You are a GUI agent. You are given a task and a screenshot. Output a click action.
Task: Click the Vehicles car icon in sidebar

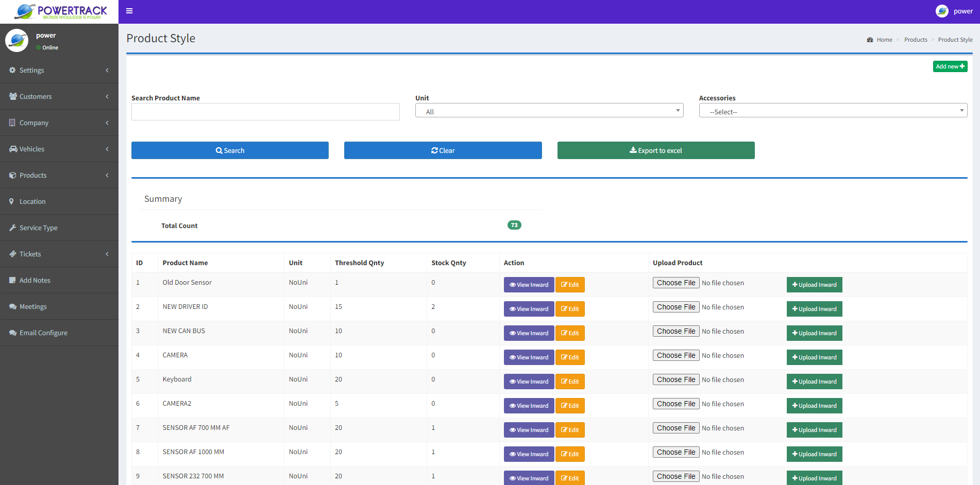coord(13,149)
